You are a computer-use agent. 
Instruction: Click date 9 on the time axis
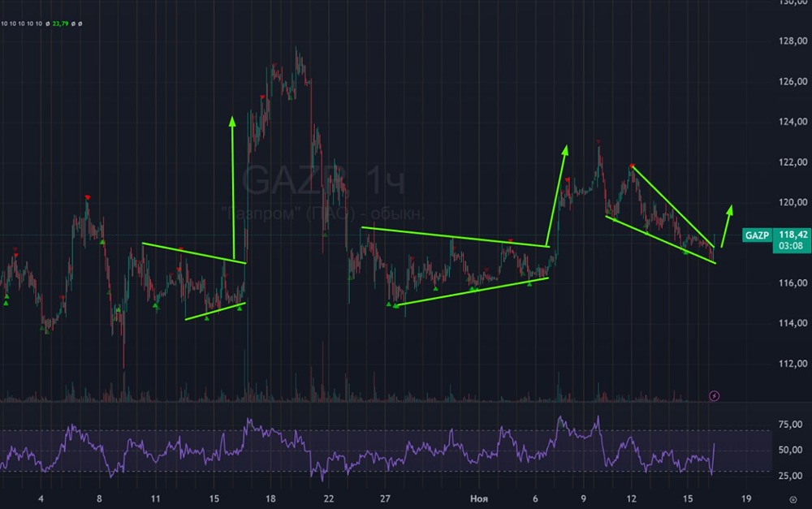(x=584, y=498)
